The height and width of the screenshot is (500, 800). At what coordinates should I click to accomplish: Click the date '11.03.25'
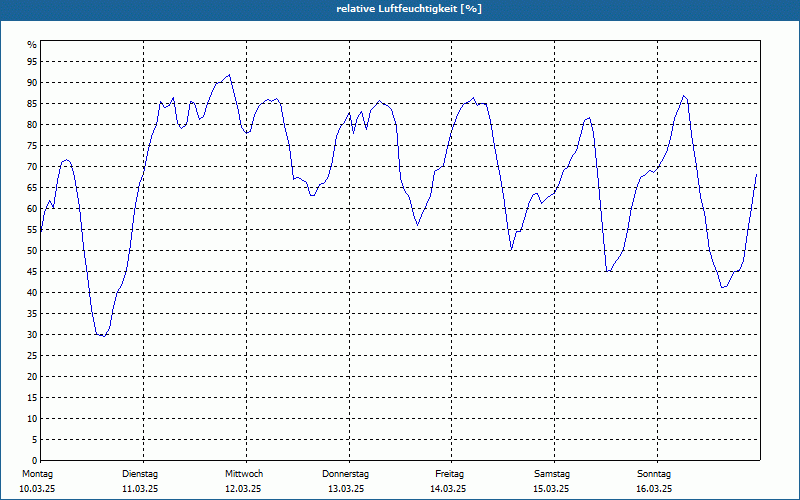140,489
